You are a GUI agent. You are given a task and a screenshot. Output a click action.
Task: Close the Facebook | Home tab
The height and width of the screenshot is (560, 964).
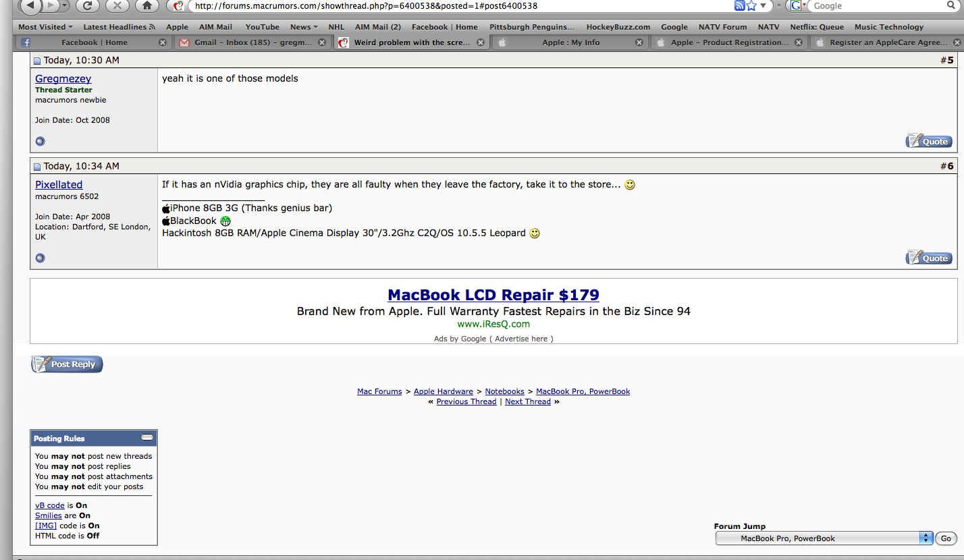pyautogui.click(x=163, y=42)
